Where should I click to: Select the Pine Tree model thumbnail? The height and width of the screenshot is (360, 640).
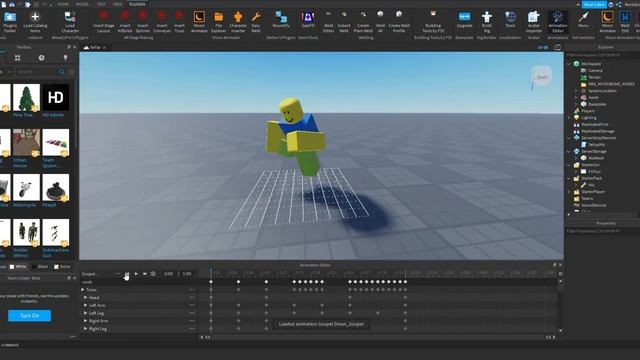[x=27, y=98]
